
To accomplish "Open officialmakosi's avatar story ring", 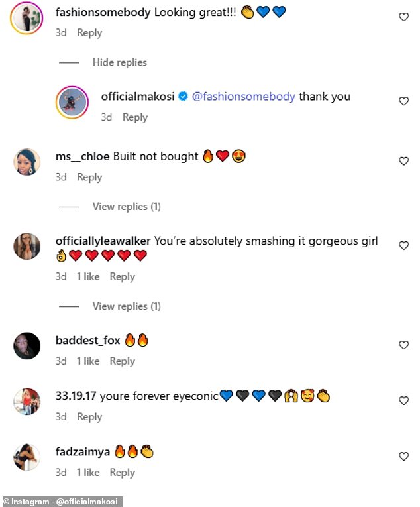I will (x=72, y=102).
